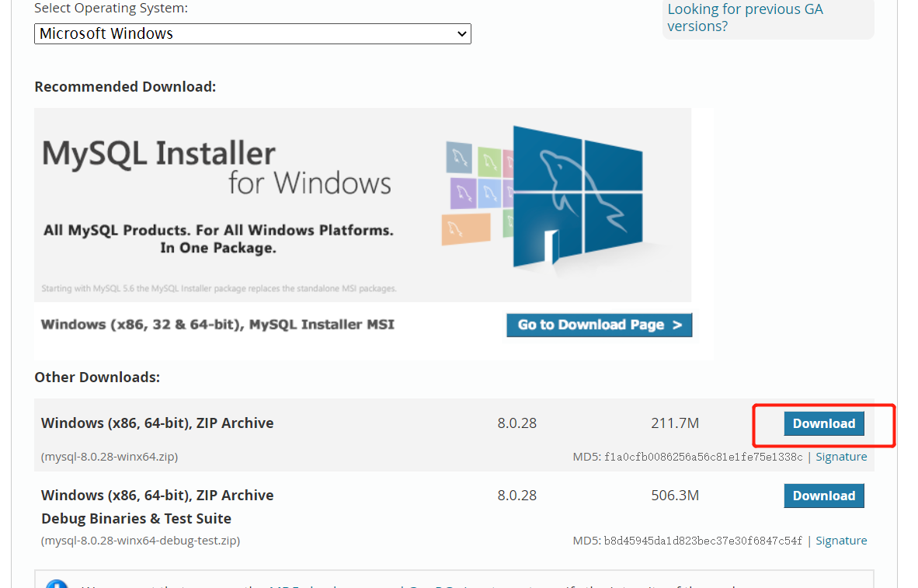918x588 pixels.
Task: Download the 506.3M Debug Binaries ZIP
Action: [x=824, y=496]
